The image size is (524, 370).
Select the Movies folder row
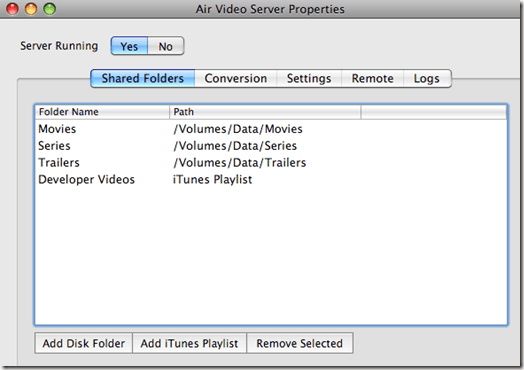point(271,129)
